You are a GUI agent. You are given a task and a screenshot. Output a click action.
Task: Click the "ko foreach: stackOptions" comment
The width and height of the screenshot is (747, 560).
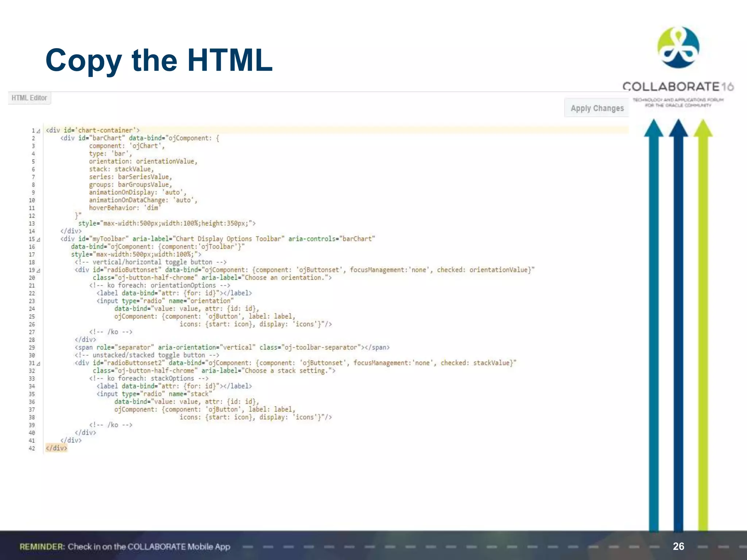(149, 378)
